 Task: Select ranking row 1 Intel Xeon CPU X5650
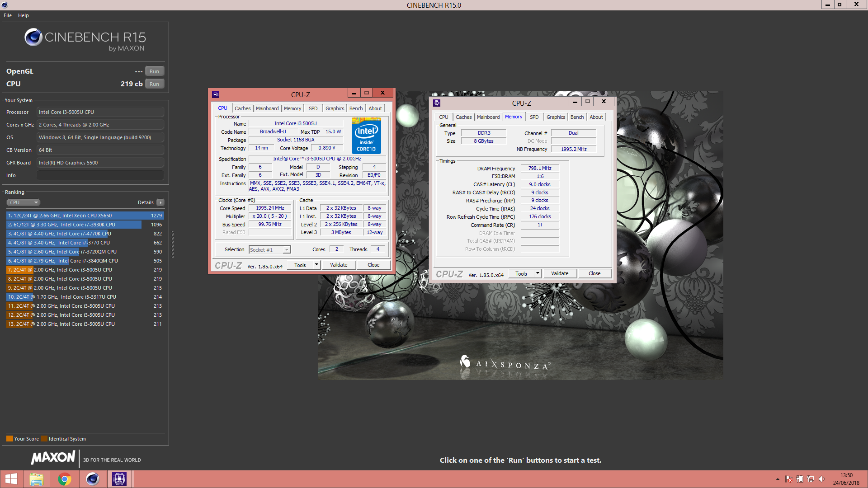click(85, 216)
